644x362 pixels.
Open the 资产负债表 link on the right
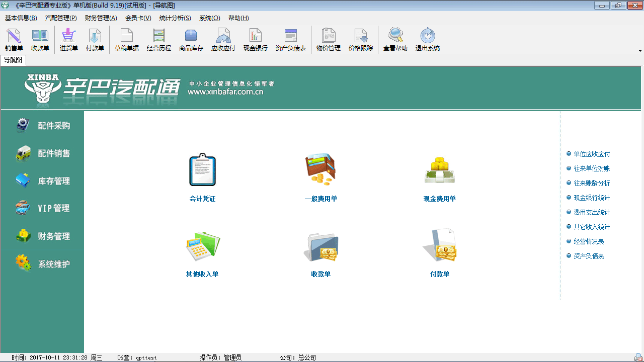click(x=589, y=256)
